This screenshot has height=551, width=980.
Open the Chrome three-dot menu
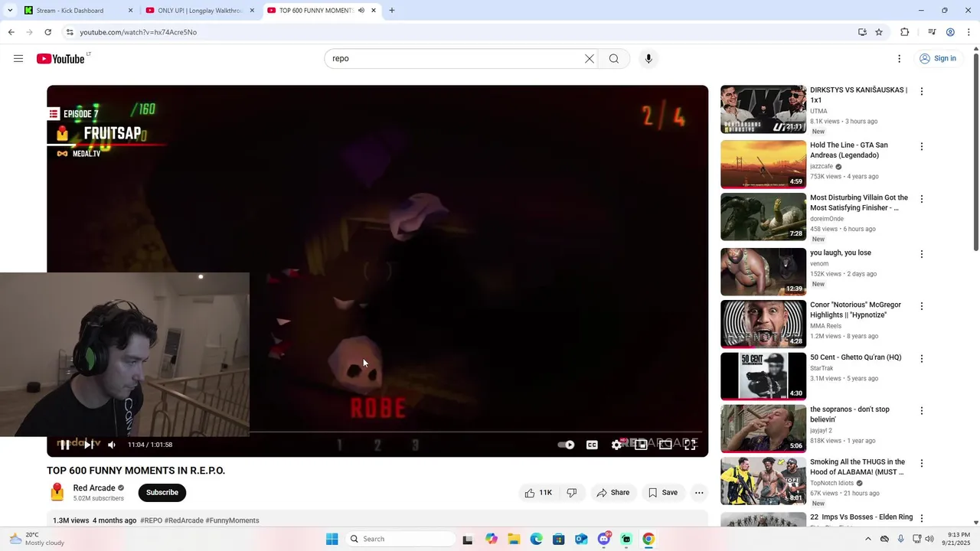969,32
